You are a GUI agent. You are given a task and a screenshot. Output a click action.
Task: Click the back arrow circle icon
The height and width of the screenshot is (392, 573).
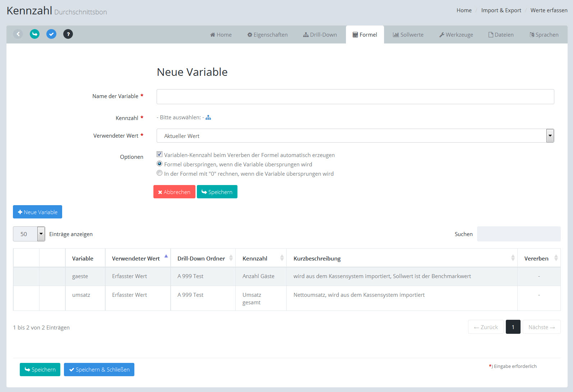[18, 34]
